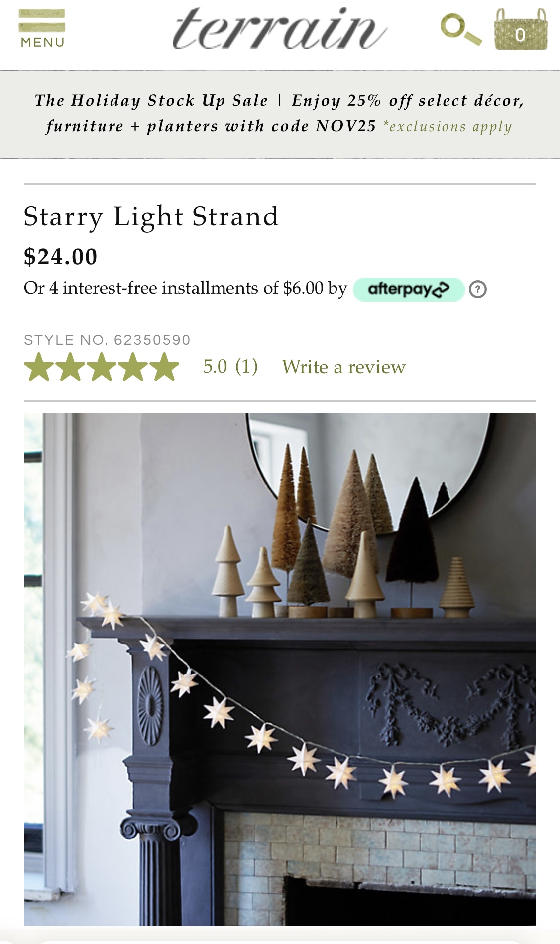The image size is (560, 944).
Task: Click the magnifying glass search icon
Action: point(461,30)
